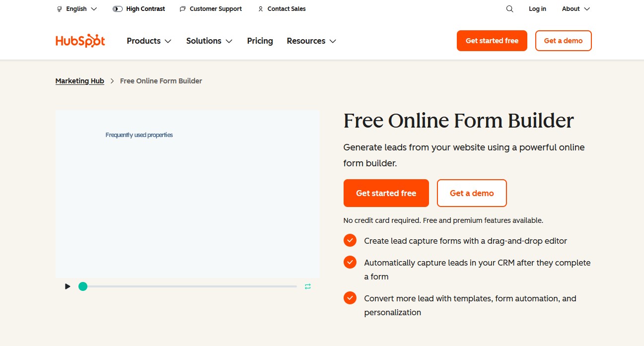
Task: Toggle the video loop icon
Action: point(308,286)
